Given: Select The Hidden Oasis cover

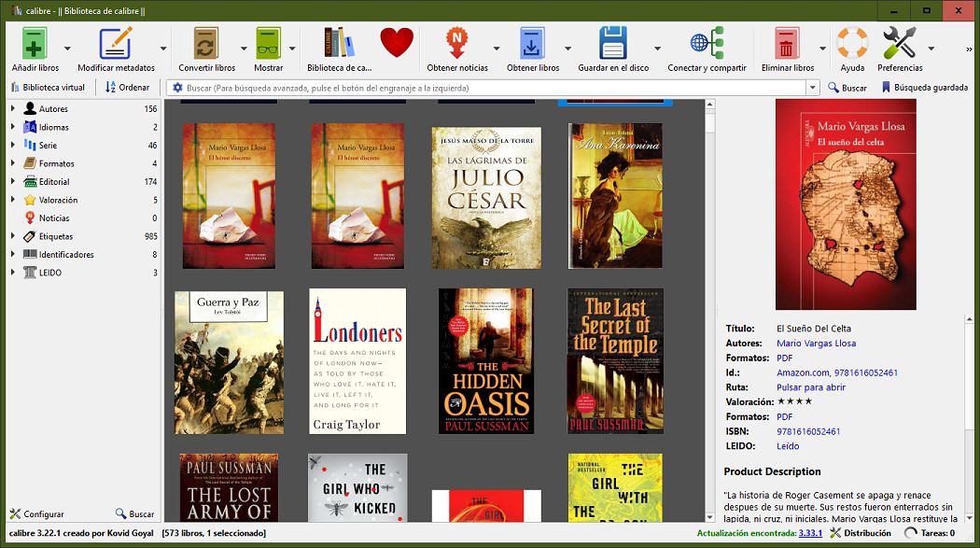Looking at the screenshot, I should (486, 361).
